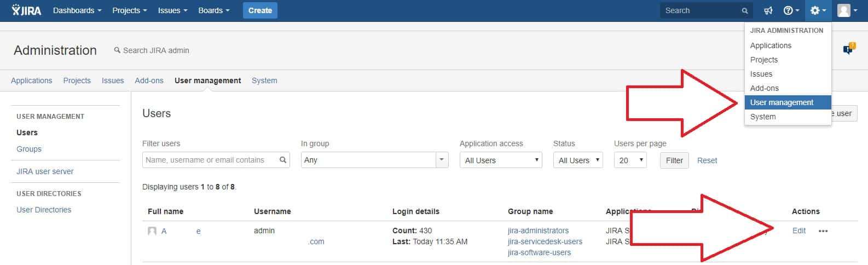Open the jira-administrators group link
The height and width of the screenshot is (265, 868).
[538, 231]
